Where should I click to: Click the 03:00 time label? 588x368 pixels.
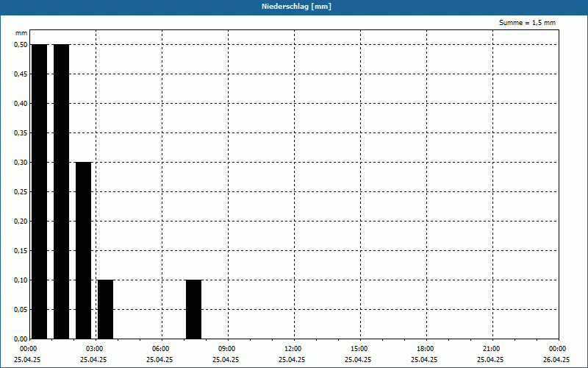94,349
